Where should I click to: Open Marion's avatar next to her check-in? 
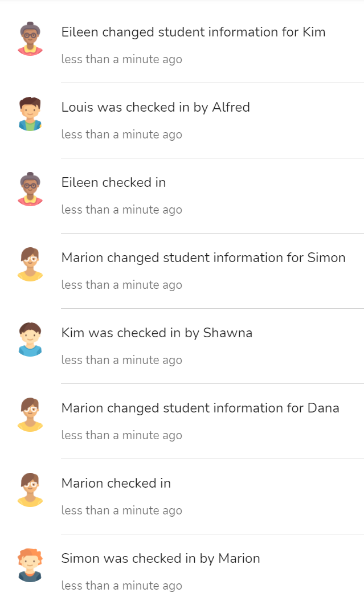pyautogui.click(x=31, y=490)
